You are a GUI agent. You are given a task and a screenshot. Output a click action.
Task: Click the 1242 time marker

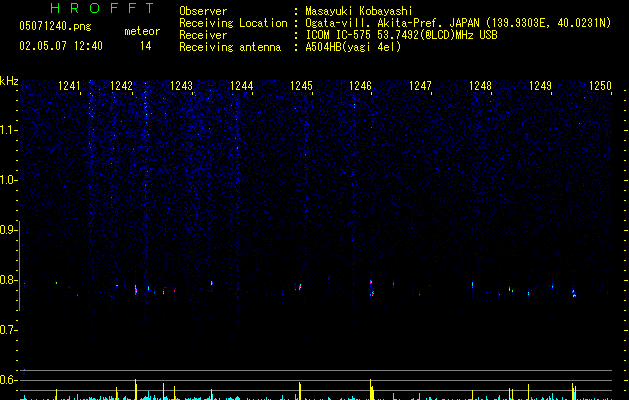coord(121,86)
